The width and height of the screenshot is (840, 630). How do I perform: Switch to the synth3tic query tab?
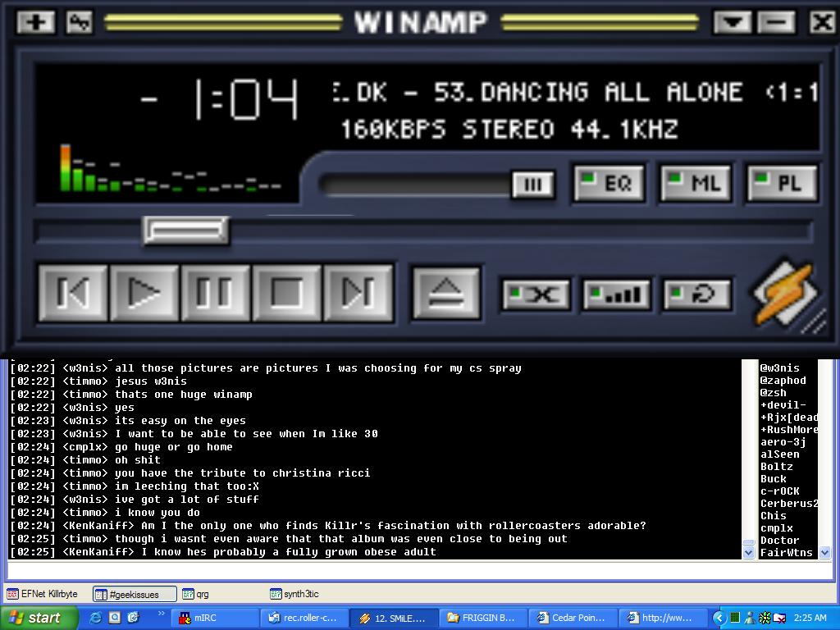click(294, 594)
